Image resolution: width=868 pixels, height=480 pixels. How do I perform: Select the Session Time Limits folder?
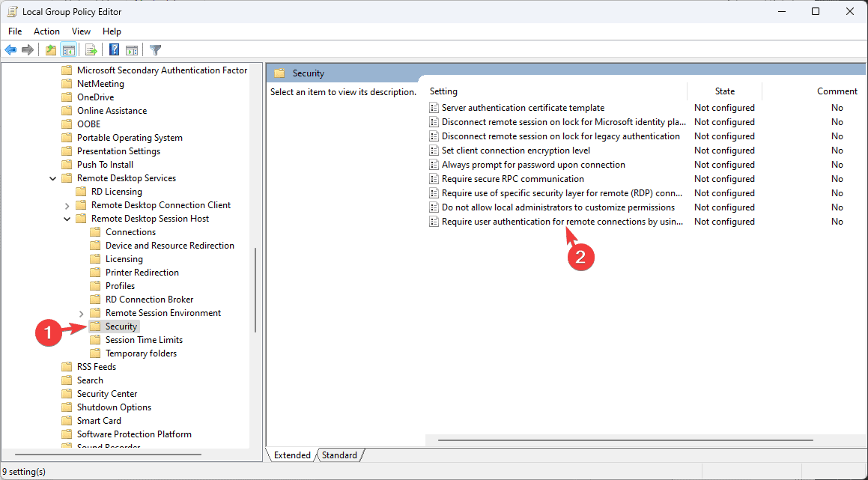[144, 340]
